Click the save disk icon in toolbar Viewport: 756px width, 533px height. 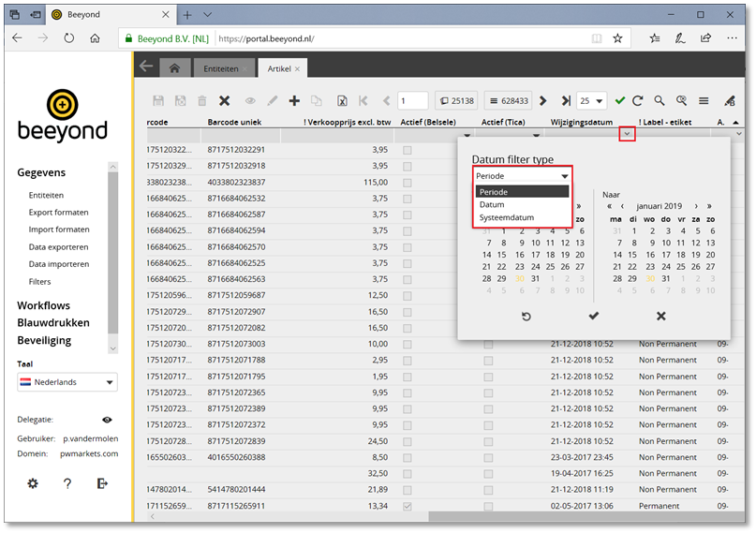[158, 101]
